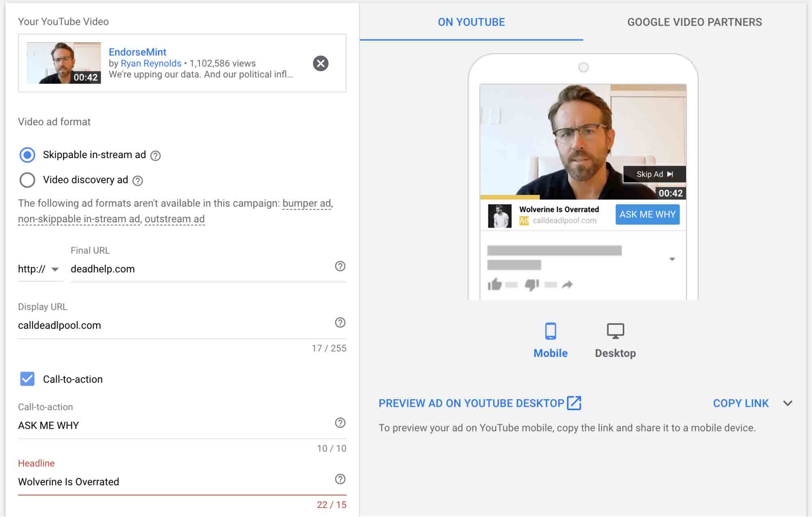Select Skippable in-stream ad radio button
This screenshot has height=517, width=812.
27,155
